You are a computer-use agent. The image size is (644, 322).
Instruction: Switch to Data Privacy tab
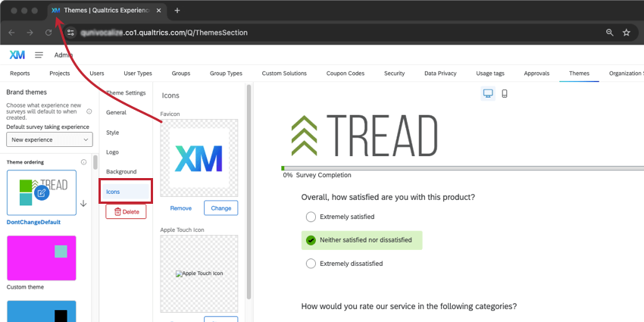pyautogui.click(x=440, y=73)
